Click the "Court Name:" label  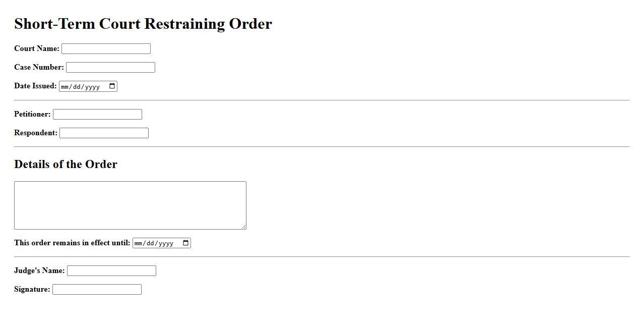coord(37,49)
